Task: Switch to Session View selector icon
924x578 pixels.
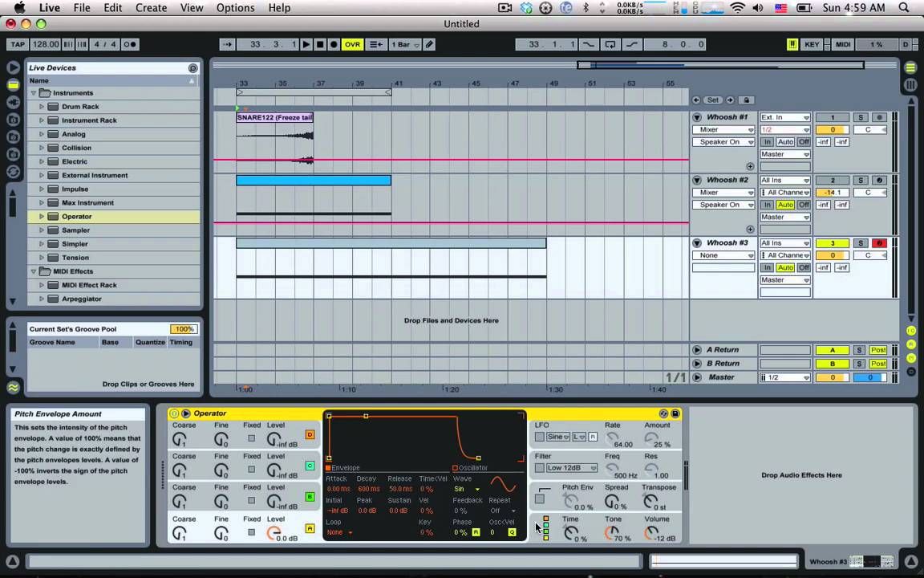Action: (910, 85)
